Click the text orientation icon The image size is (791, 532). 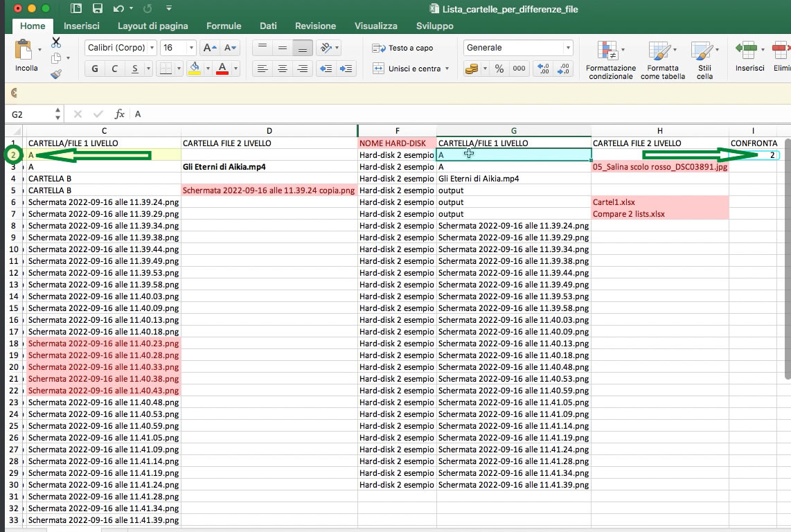[326, 48]
